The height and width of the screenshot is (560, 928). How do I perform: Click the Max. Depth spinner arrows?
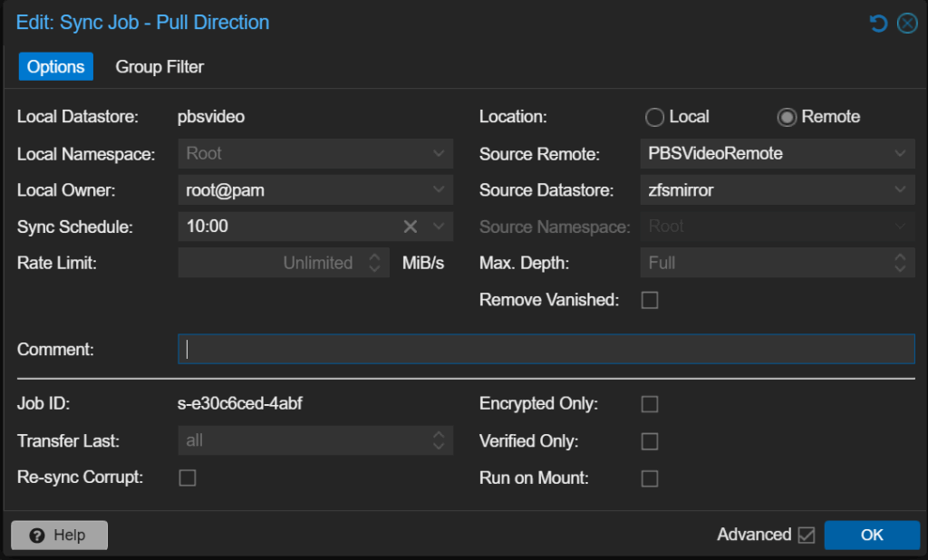pos(899,263)
